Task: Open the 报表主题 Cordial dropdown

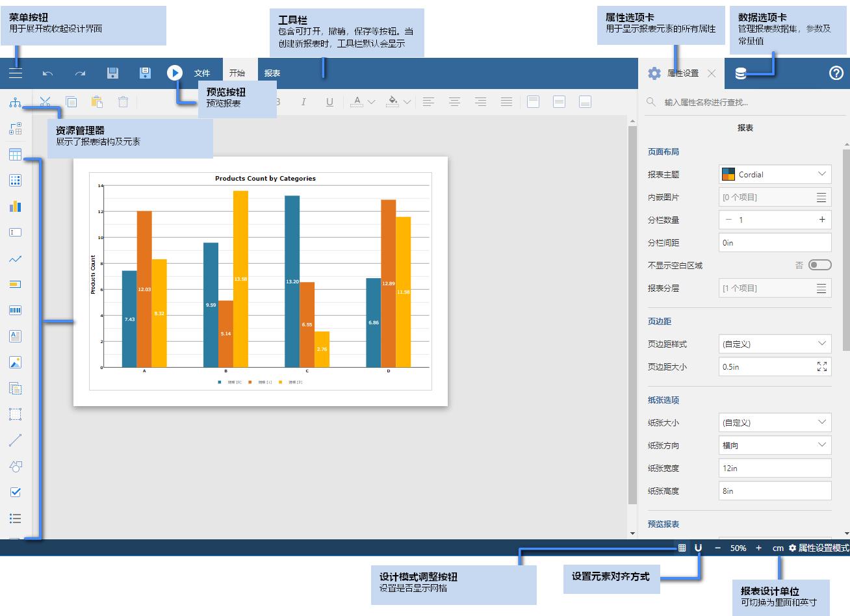Action: click(x=775, y=174)
